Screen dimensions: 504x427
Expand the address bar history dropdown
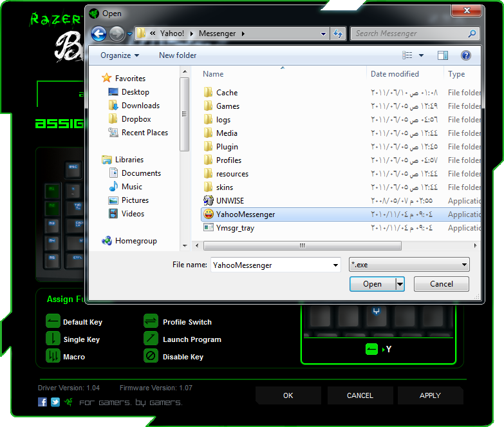pos(323,33)
